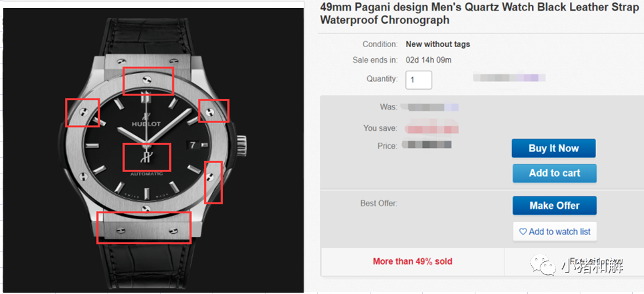Click the heart icon beside Add to watch list
The width and height of the screenshot is (644, 294).
coord(523,232)
